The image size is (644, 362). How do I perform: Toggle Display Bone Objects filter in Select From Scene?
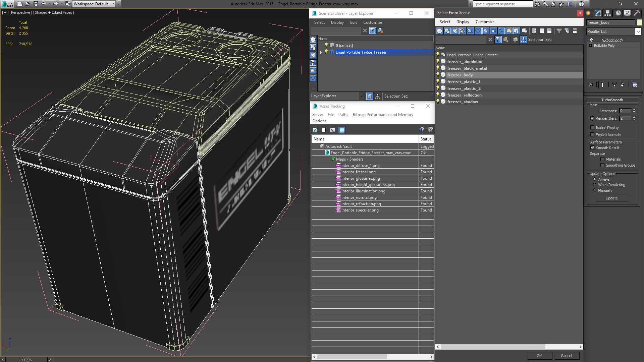501,31
